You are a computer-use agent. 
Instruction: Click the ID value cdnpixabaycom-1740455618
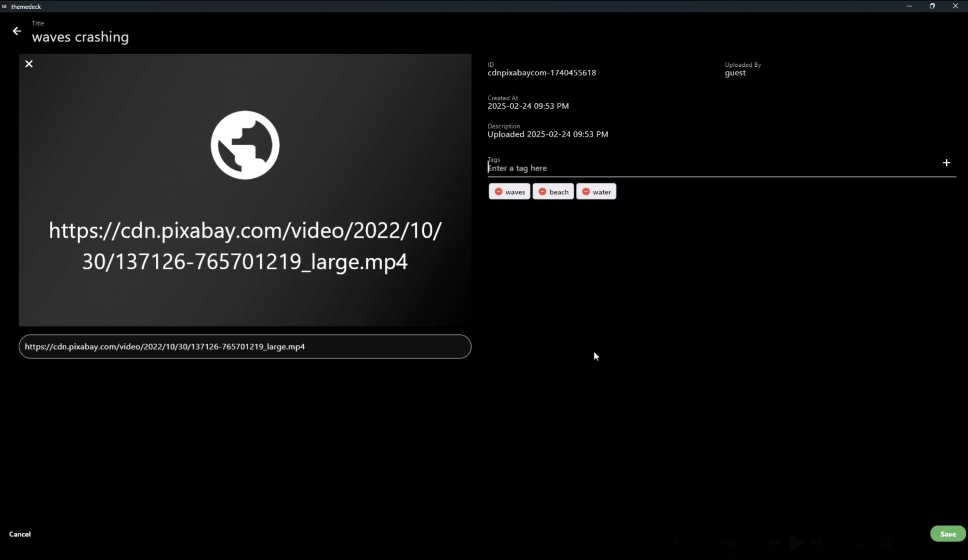[542, 73]
